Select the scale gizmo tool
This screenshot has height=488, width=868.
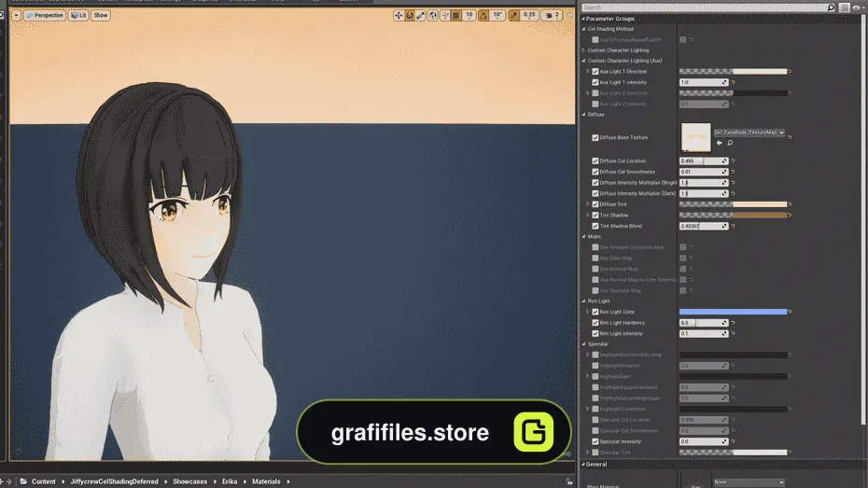tap(421, 16)
